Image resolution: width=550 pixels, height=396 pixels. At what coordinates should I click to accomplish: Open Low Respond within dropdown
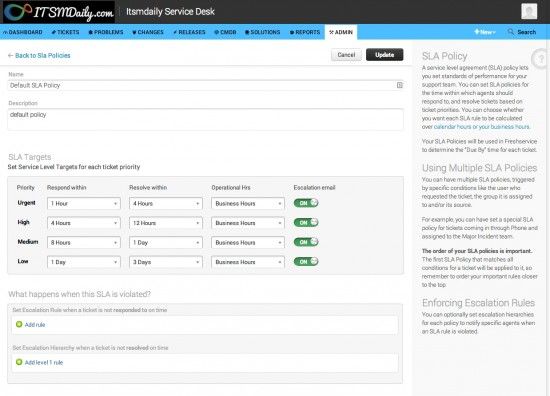pyautogui.click(x=84, y=262)
